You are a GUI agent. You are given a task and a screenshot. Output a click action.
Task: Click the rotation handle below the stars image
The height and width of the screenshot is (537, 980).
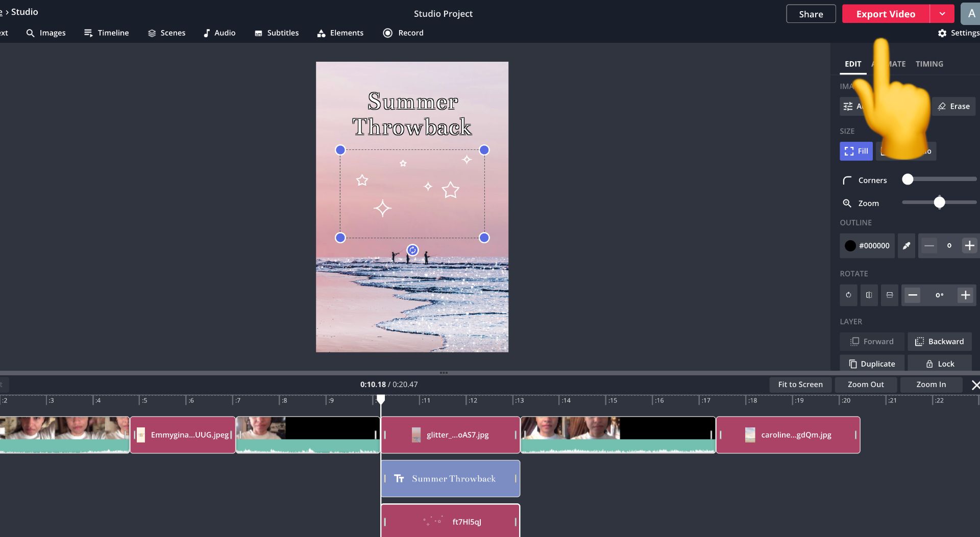point(412,250)
